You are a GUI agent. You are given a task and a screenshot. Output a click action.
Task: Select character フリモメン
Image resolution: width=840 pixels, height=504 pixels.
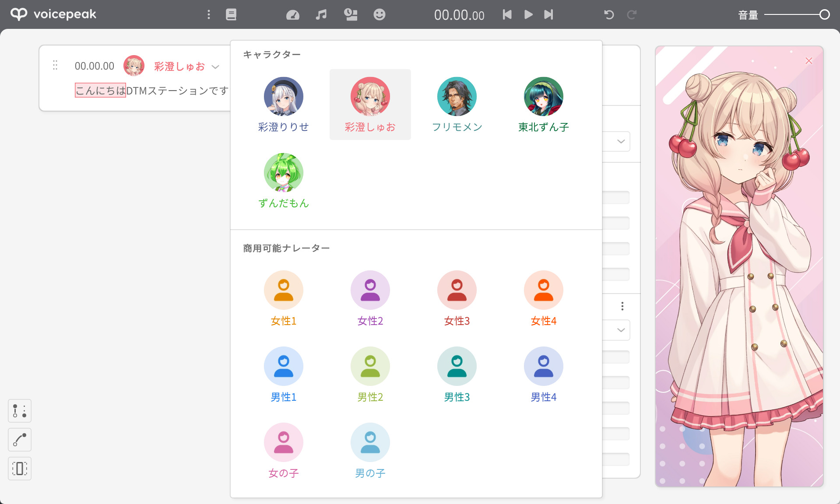point(457,105)
